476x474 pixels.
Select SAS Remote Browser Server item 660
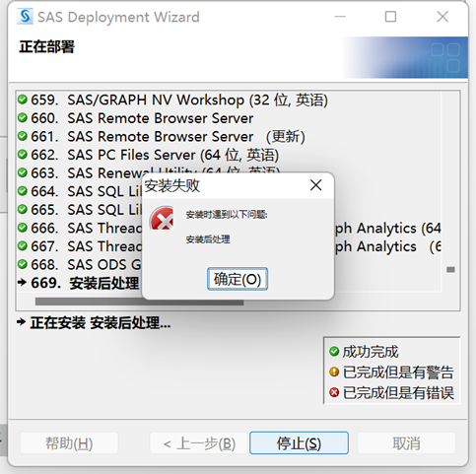pyautogui.click(x=142, y=118)
